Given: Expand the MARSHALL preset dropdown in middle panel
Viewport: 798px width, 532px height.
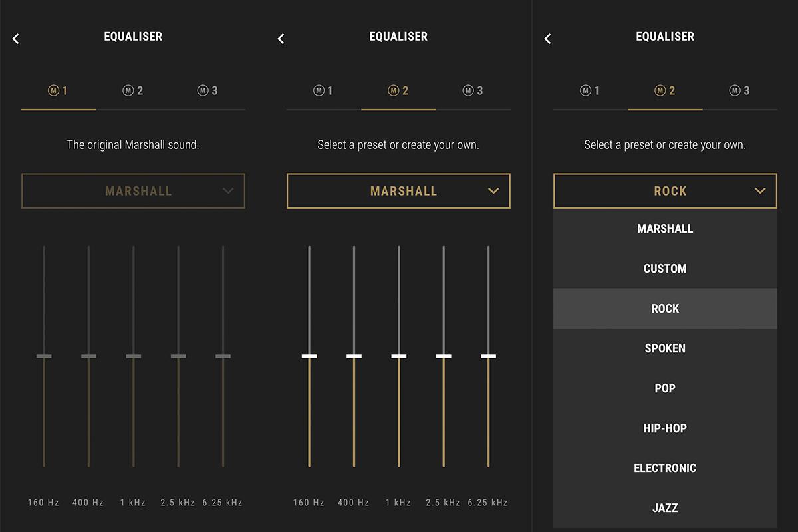Looking at the screenshot, I should [x=398, y=191].
